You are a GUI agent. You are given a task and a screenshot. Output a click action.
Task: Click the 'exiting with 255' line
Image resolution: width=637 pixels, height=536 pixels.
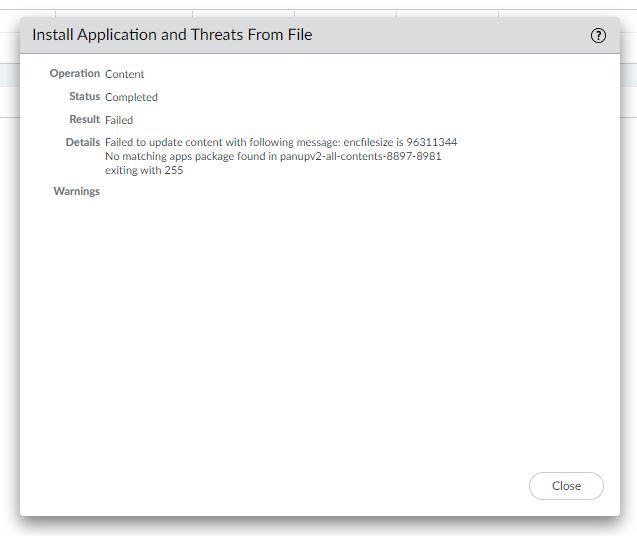click(x=144, y=171)
